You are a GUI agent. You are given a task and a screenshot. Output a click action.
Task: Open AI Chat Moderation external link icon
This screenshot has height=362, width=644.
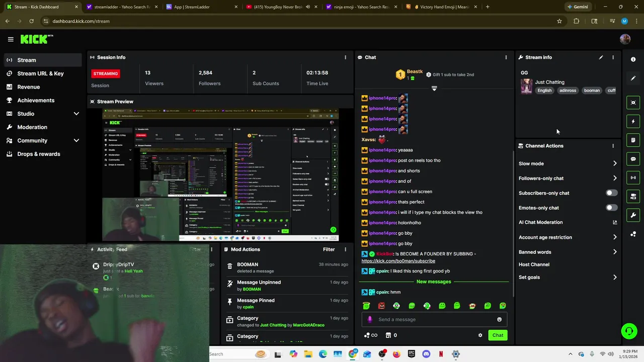pos(615,222)
